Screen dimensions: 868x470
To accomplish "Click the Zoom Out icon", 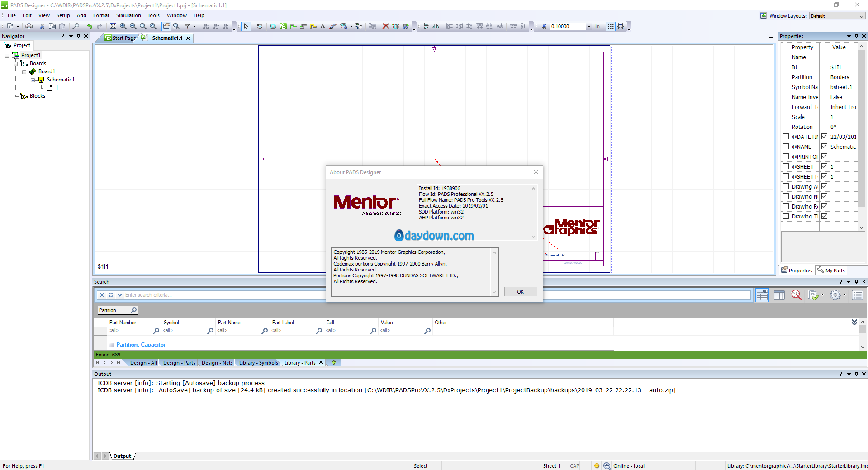I will [x=133, y=26].
